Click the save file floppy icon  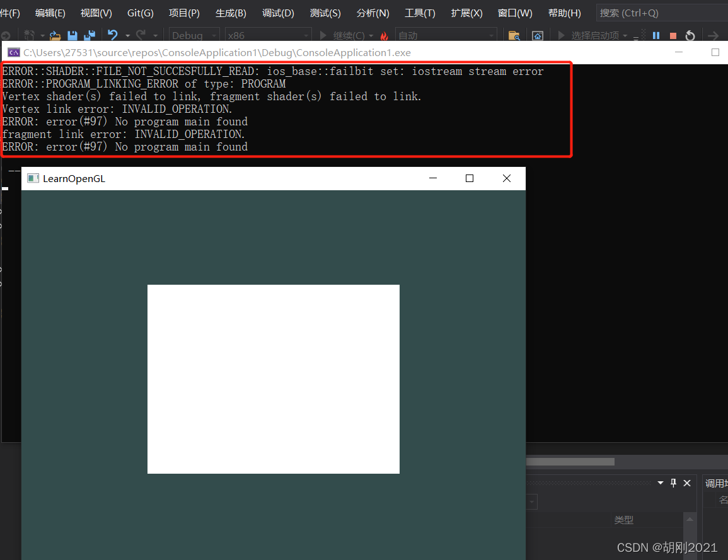72,35
